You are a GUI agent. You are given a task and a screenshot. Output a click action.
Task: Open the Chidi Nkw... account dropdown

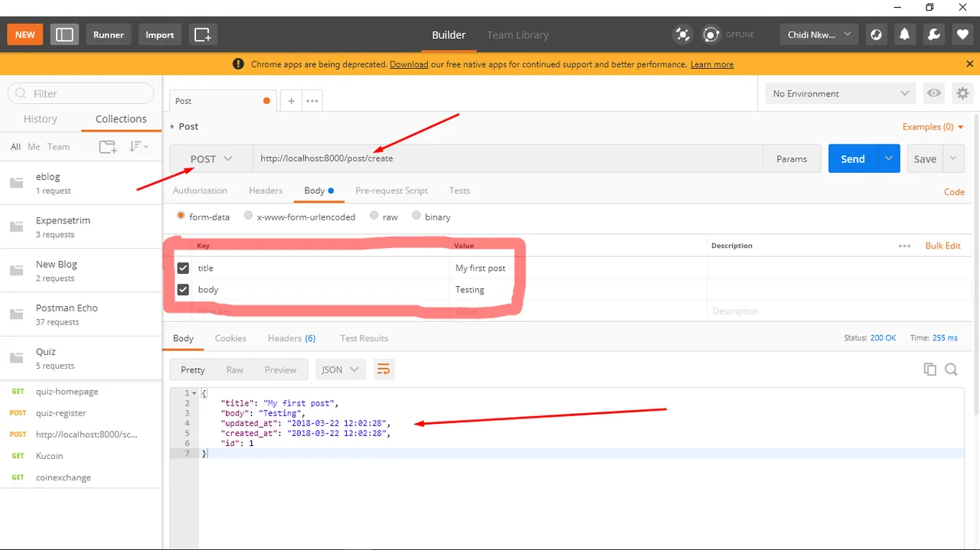(819, 34)
